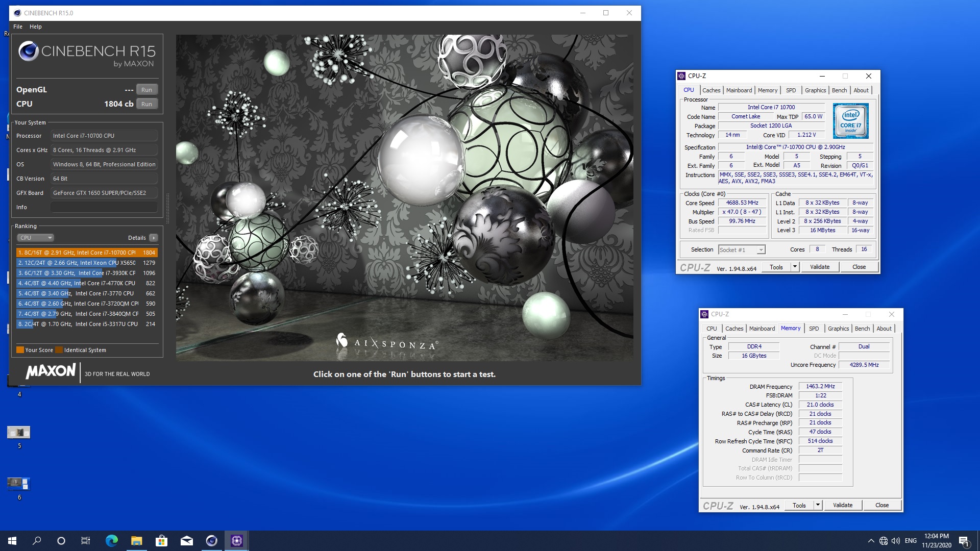Open the notification center icon
The image size is (980, 551).
click(x=964, y=541)
